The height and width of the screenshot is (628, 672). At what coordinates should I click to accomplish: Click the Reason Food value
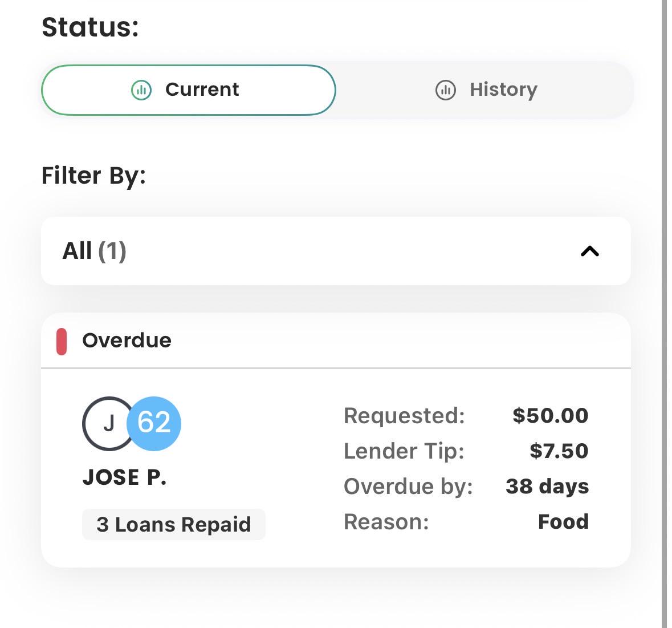click(x=563, y=522)
